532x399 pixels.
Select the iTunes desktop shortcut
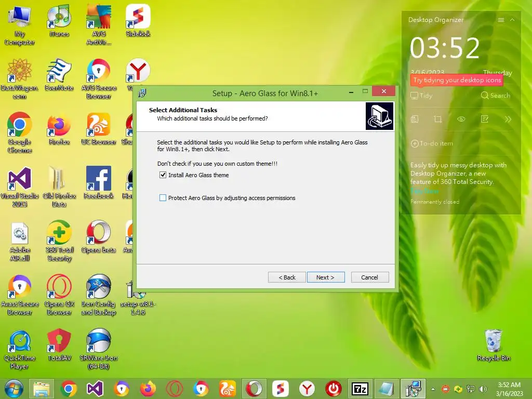tap(59, 21)
